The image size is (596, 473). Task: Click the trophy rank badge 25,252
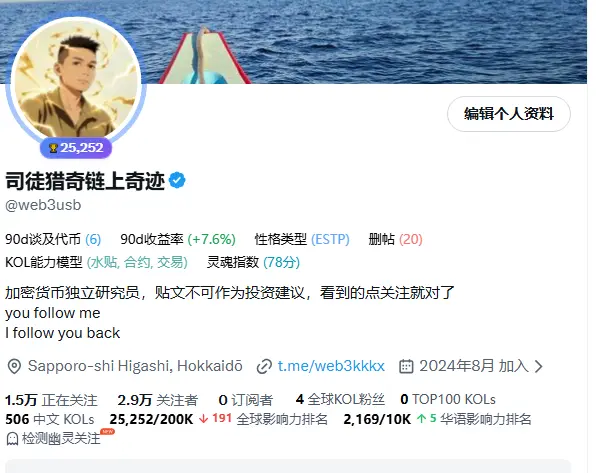click(76, 148)
